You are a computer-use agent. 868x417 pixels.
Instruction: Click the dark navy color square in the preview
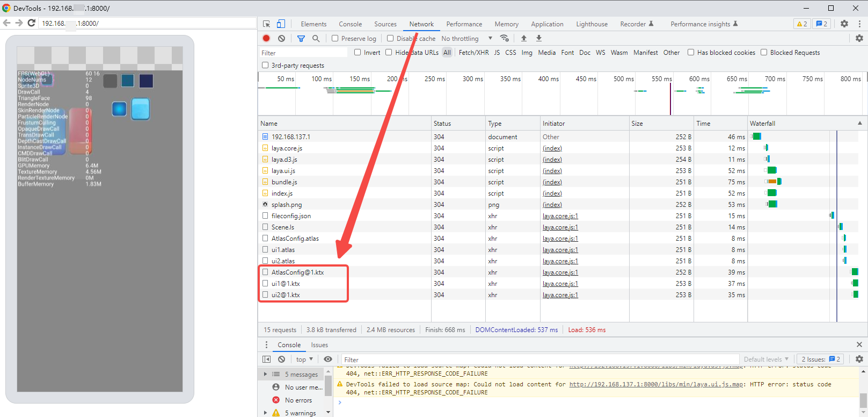coord(146,81)
